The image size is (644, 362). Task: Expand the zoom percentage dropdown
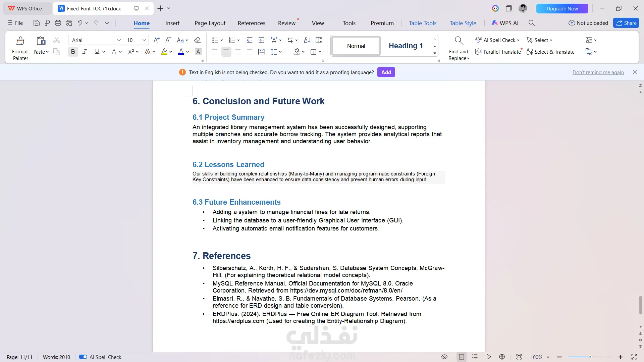click(548, 357)
